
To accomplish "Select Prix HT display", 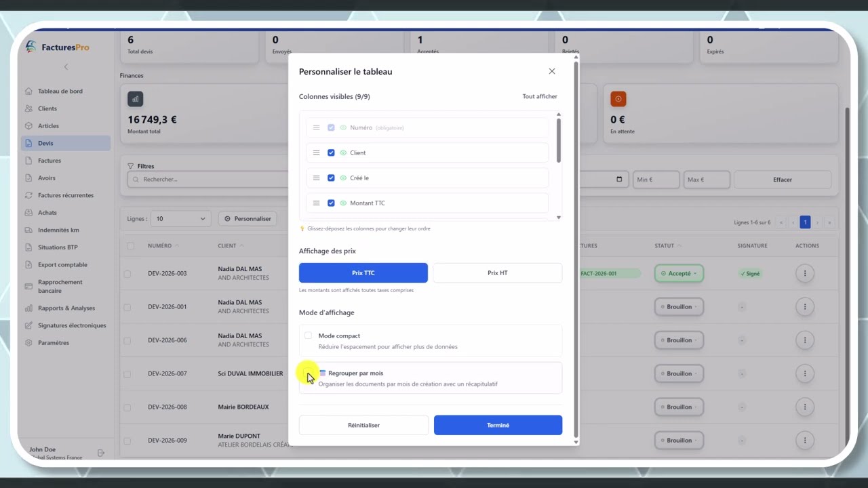I will (x=498, y=272).
